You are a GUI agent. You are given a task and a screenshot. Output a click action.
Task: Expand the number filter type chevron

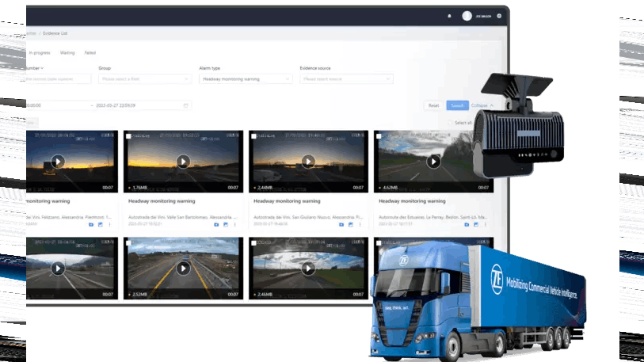click(x=42, y=68)
